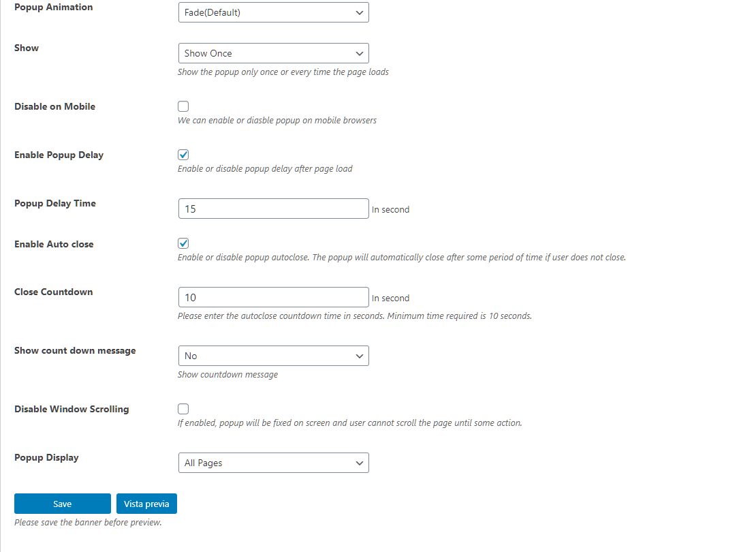Open the Show Once dropdown

pos(273,53)
